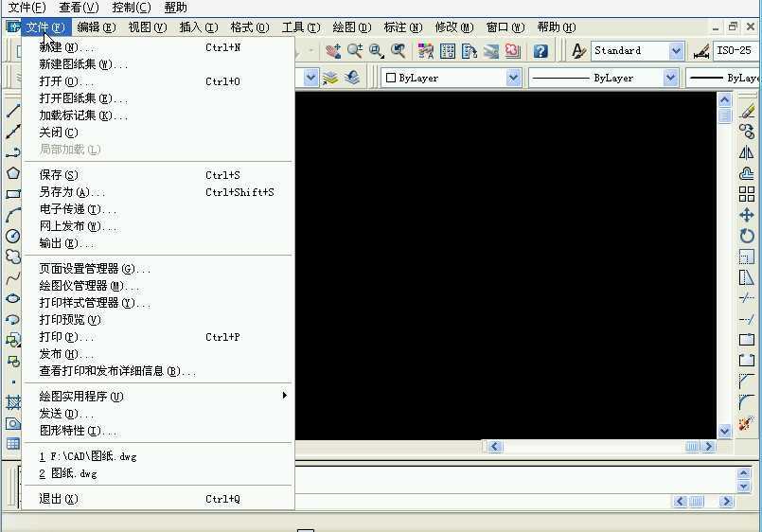Screen dimensions: 762x532
Task: Open the Dimension Style icon
Action: (x=701, y=50)
